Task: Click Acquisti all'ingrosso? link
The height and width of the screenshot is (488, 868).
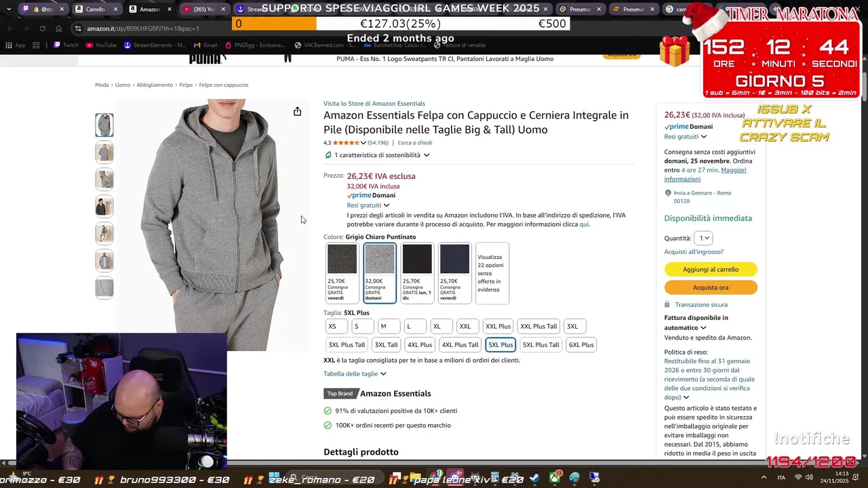Action: point(694,252)
